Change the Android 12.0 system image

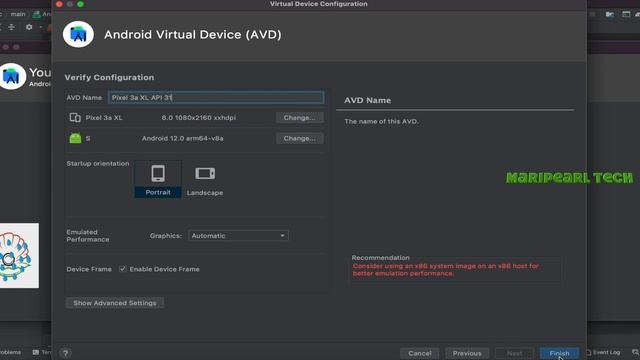(300, 138)
